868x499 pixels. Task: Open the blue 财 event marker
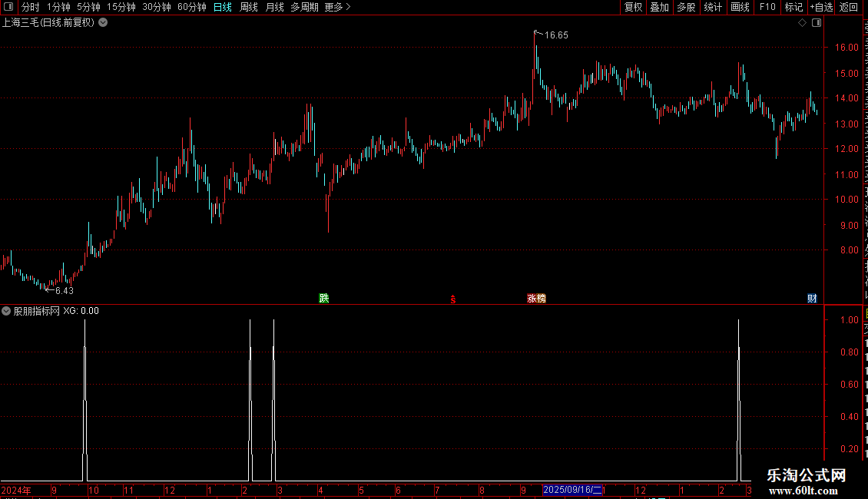(x=812, y=298)
